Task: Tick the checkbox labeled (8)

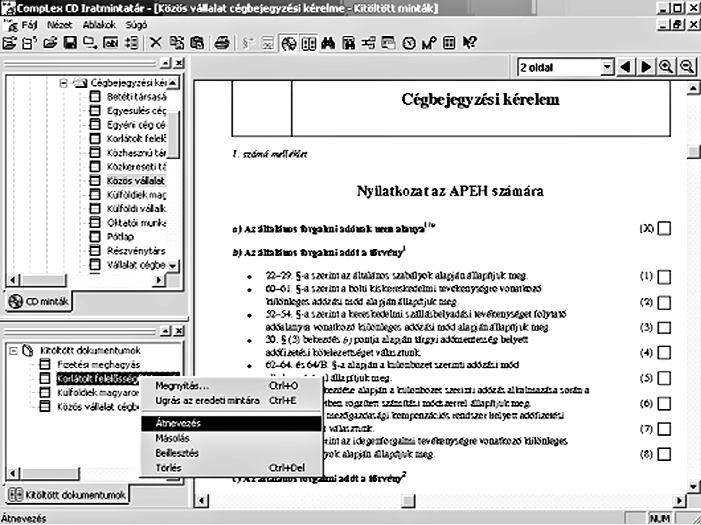Action: [x=664, y=454]
